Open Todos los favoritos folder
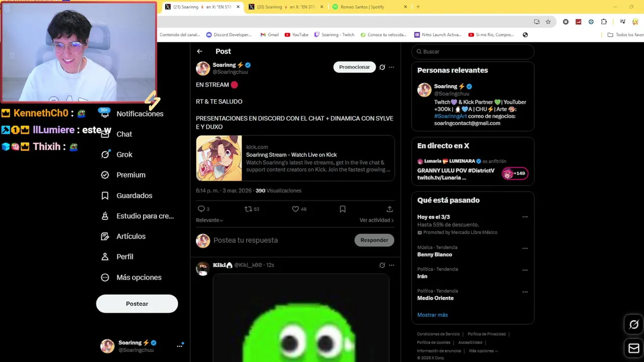Screen dimensions: 644x362 click(625, 35)
